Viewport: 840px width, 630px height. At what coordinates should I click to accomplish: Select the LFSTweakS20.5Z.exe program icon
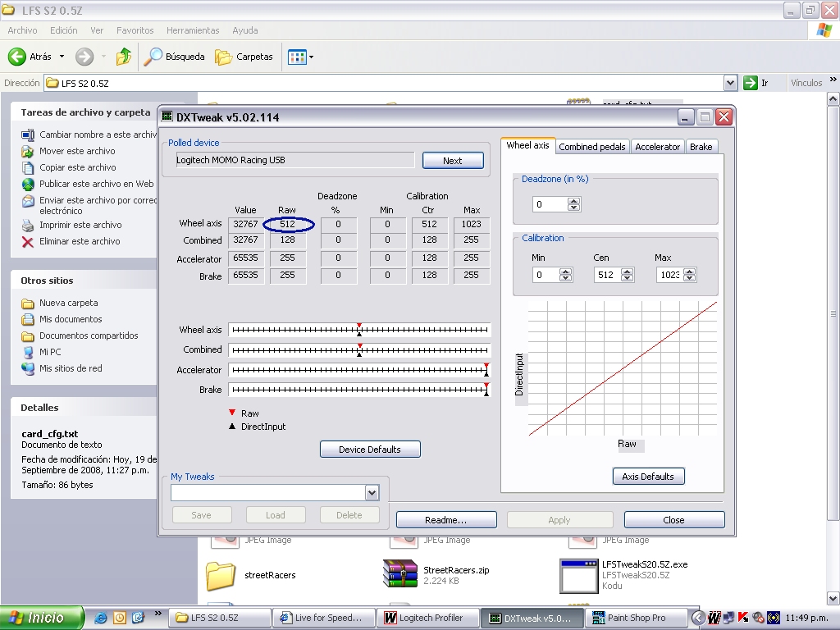[578, 576]
